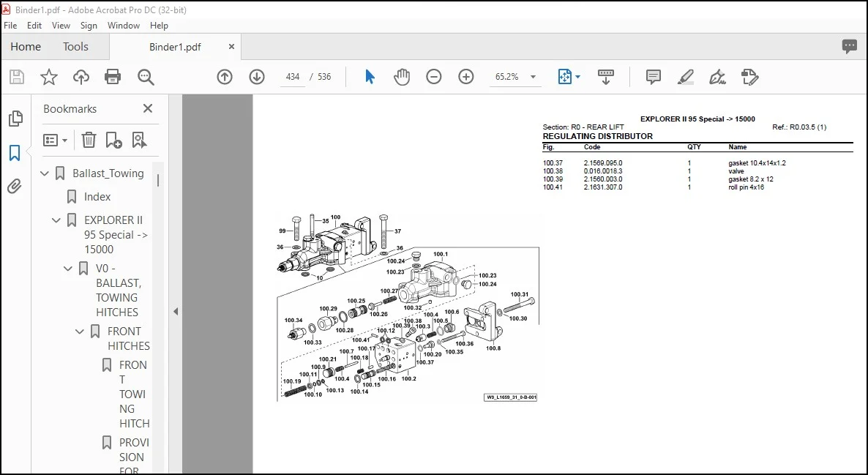Open the fit page options dropdown arrow
Image resolution: width=868 pixels, height=475 pixels.
[578, 77]
